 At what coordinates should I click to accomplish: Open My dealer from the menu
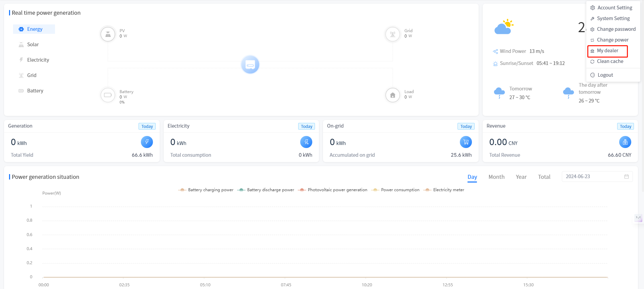click(x=607, y=51)
